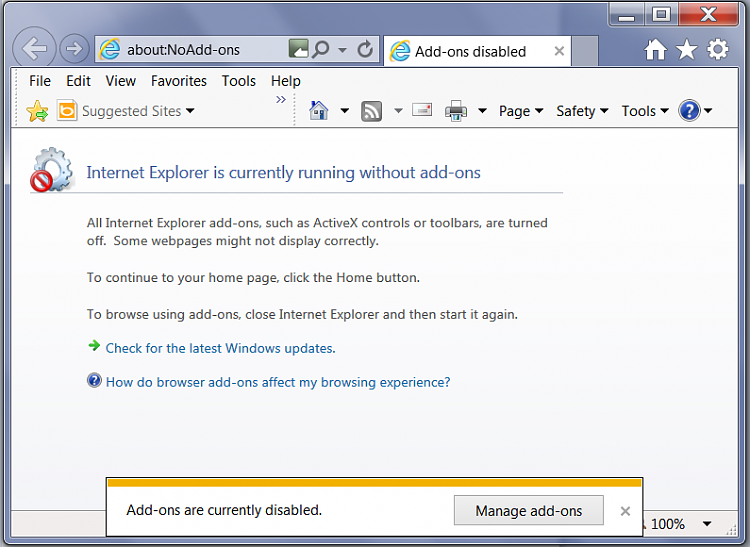
Task: Open the address bar autocomplete dropdown arrow
Action: pos(342,49)
